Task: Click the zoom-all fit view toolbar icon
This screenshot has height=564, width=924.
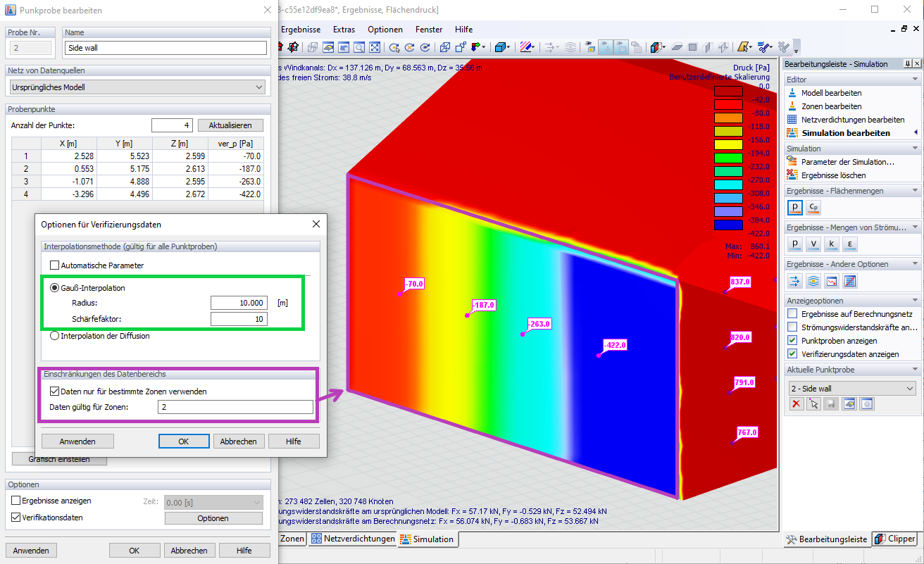Action: click(375, 47)
